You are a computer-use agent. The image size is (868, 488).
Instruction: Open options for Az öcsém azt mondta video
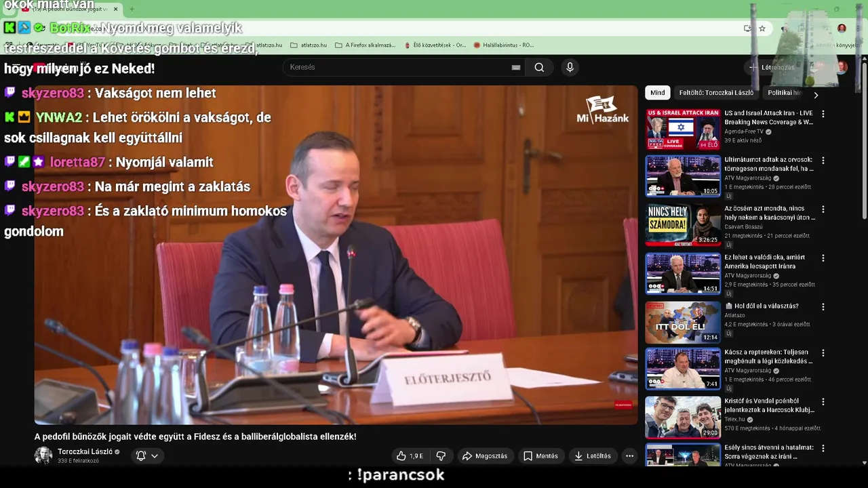pyautogui.click(x=823, y=209)
